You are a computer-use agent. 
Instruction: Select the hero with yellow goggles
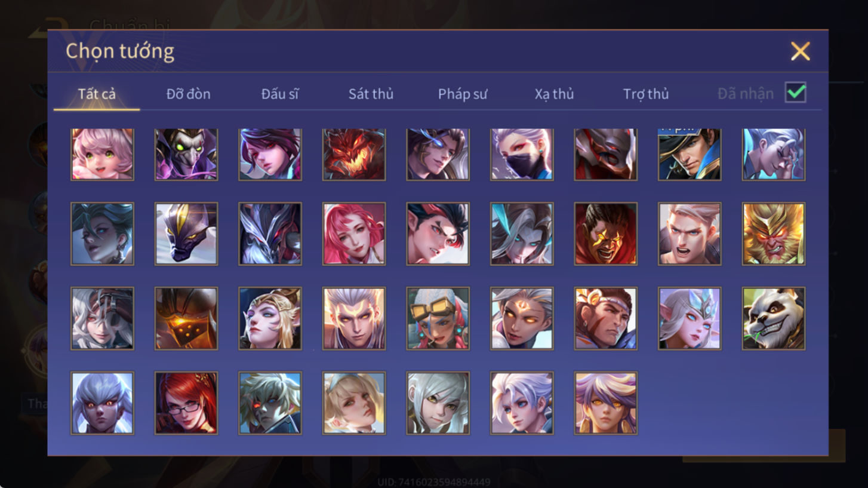438,318
